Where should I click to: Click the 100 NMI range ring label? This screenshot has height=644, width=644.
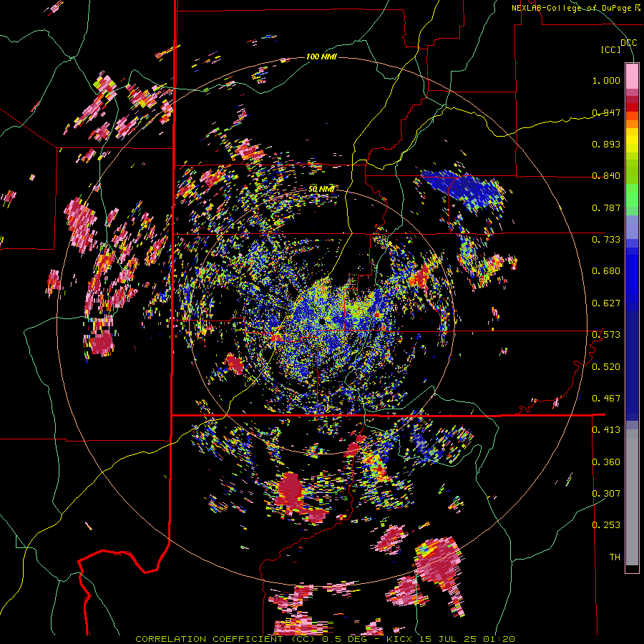321,57
